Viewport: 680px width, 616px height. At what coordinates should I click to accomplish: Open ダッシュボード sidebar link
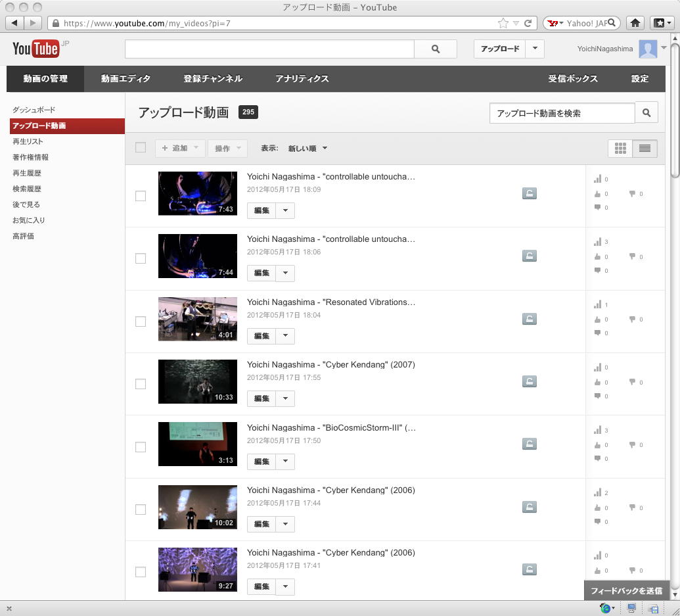34,110
